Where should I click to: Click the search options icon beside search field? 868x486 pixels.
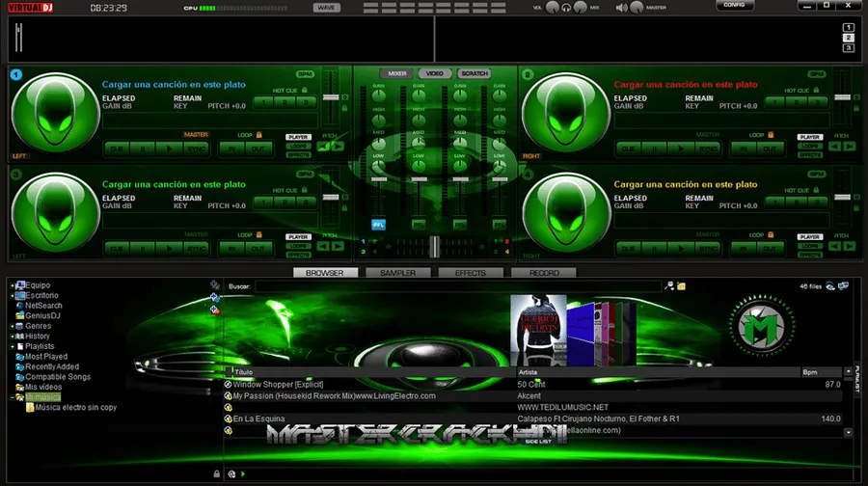click(670, 286)
